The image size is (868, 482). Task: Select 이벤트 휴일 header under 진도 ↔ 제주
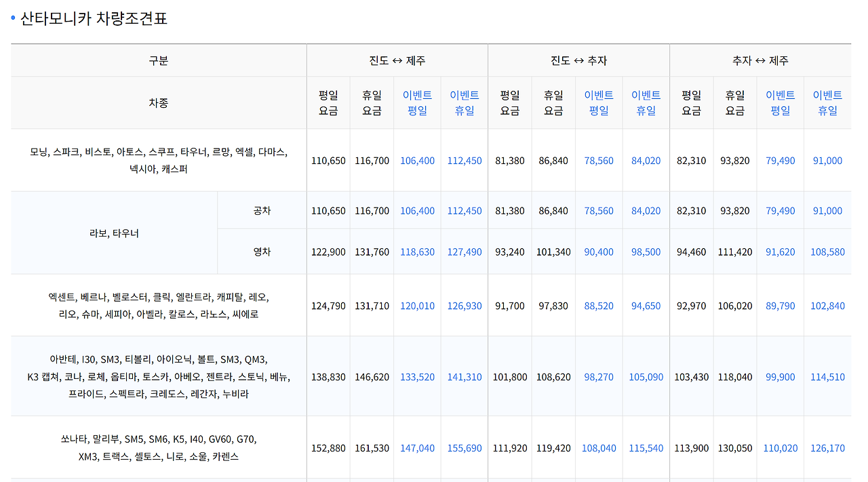pos(465,103)
